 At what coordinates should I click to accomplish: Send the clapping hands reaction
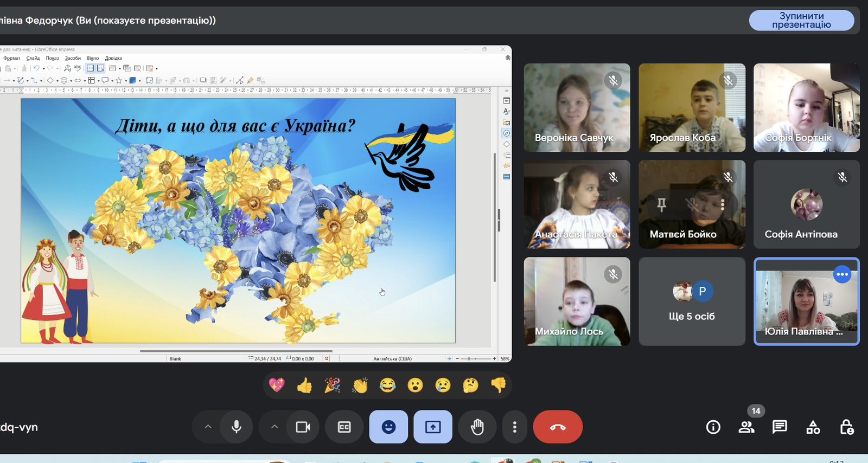coord(360,385)
